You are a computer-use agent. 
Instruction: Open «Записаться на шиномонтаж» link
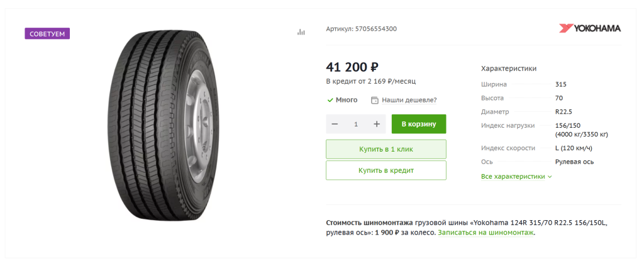click(486, 233)
